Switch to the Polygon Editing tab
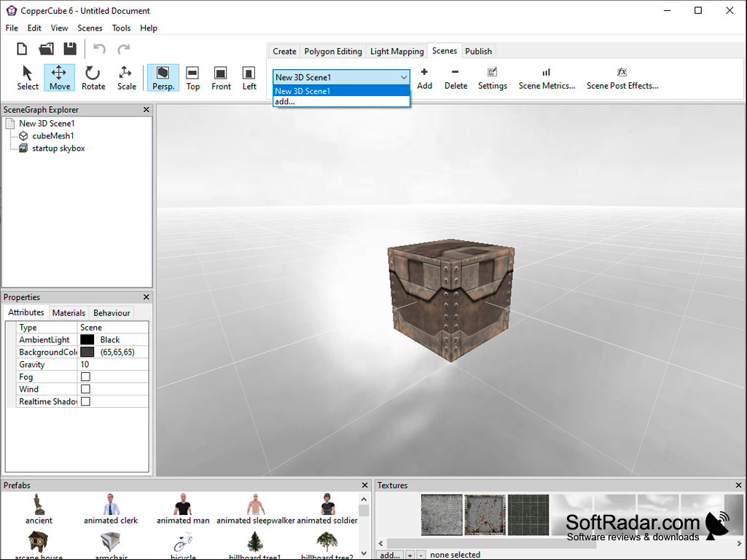The width and height of the screenshot is (747, 560). coord(333,52)
